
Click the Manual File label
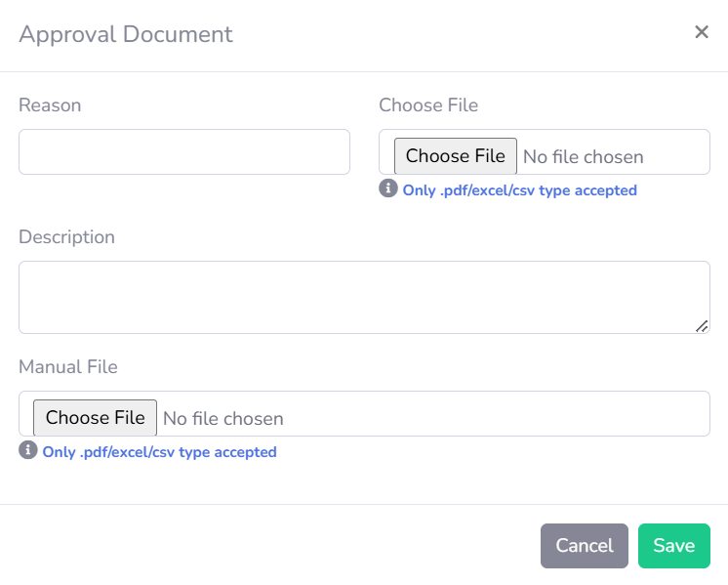[68, 367]
